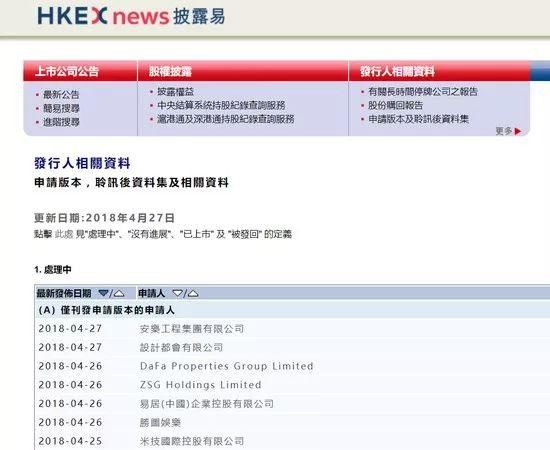Select applicant 勝圖娛樂
This screenshot has width=550, height=450.
pyautogui.click(x=160, y=422)
